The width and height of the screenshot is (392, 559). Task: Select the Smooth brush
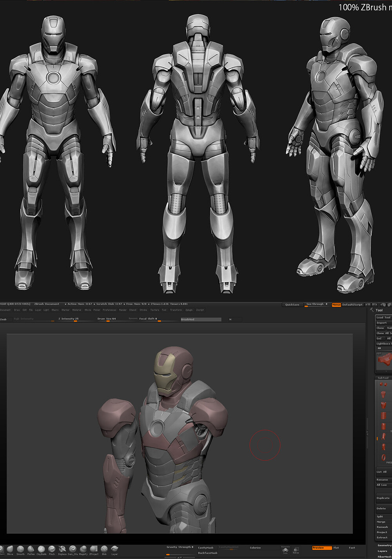[x=20, y=550]
